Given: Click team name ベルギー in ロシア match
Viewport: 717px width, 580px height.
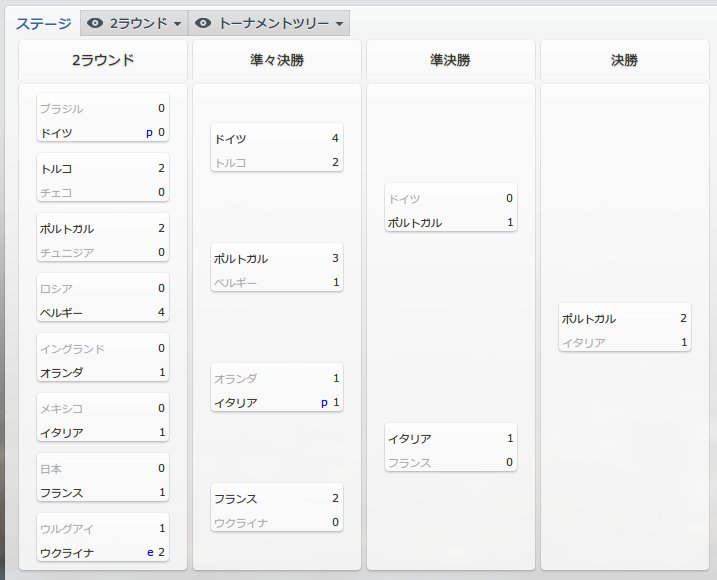Looking at the screenshot, I should 61,313.
